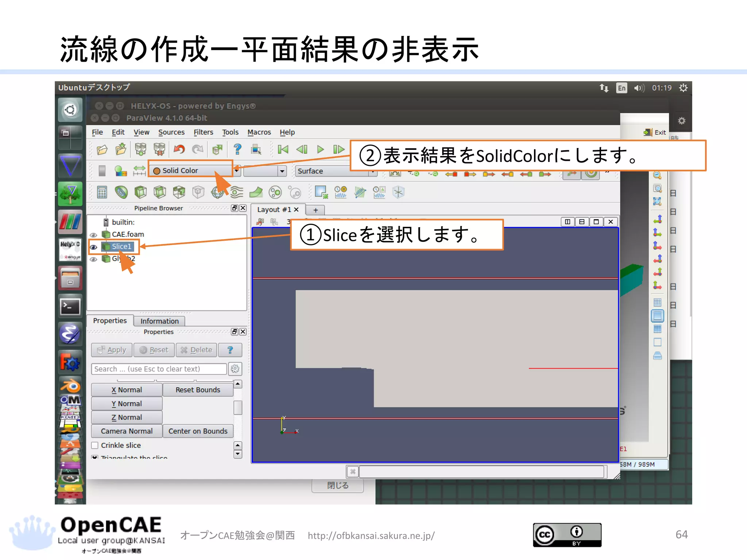This screenshot has width=747, height=560.
Task: Click the Connect to server icon
Action: 140,149
